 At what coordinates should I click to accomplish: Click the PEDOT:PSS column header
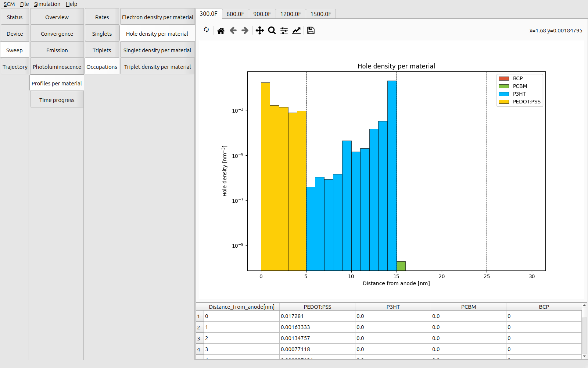pos(317,307)
